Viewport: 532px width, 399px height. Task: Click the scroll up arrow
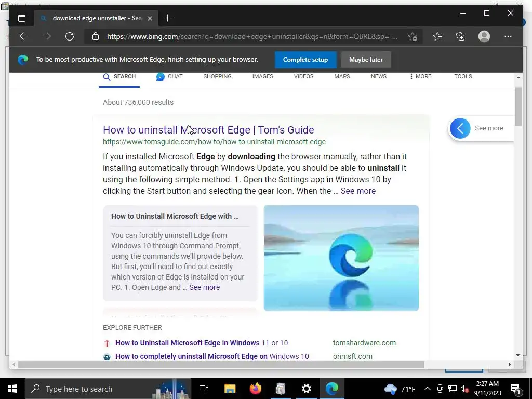pos(518,77)
